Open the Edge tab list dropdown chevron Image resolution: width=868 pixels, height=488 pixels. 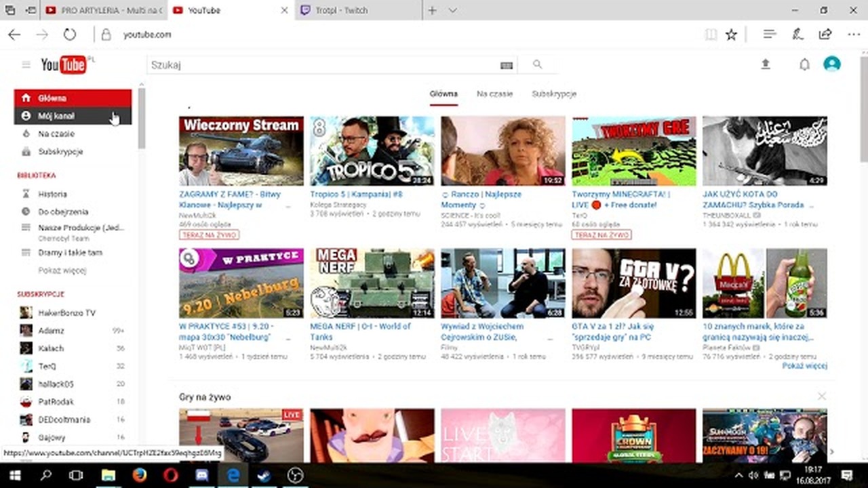pyautogui.click(x=453, y=10)
